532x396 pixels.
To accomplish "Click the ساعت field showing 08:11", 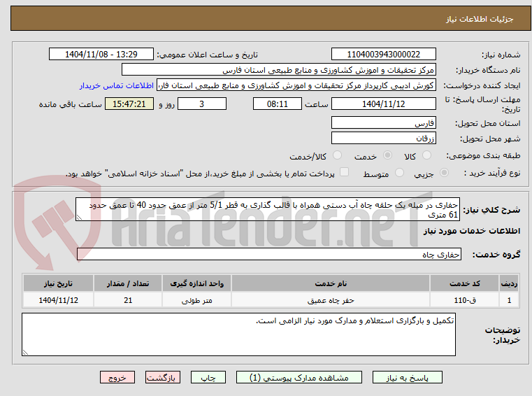I will pyautogui.click(x=278, y=104).
